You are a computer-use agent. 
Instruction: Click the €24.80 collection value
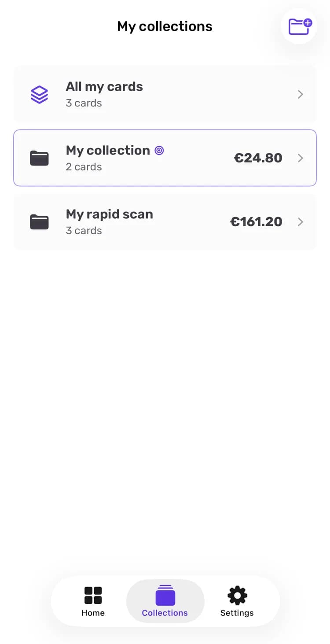click(258, 158)
